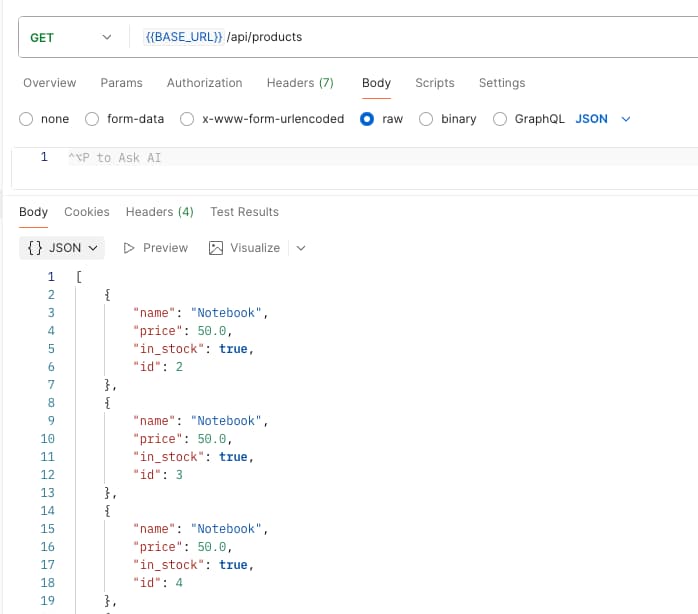Select the GraphQL body option
698x614 pixels.
click(500, 119)
